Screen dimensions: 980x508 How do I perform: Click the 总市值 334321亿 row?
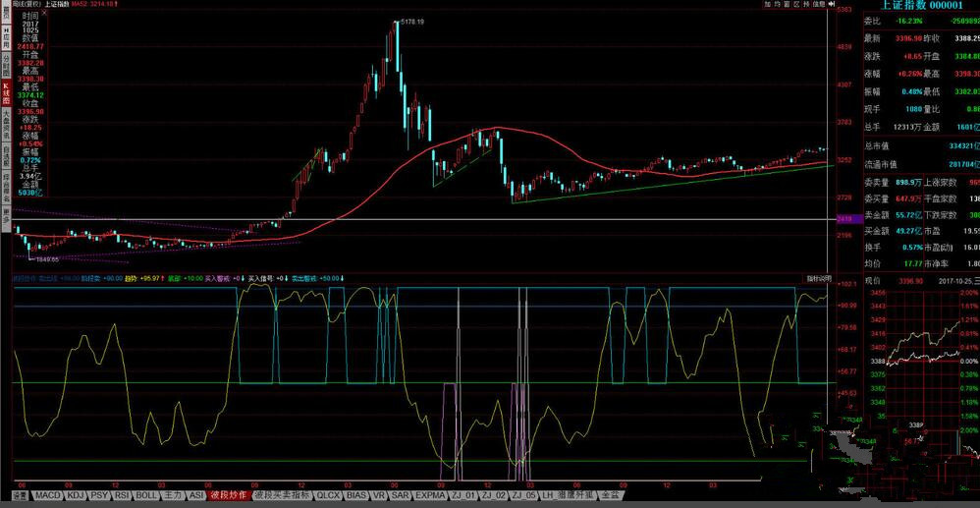[x=922, y=145]
